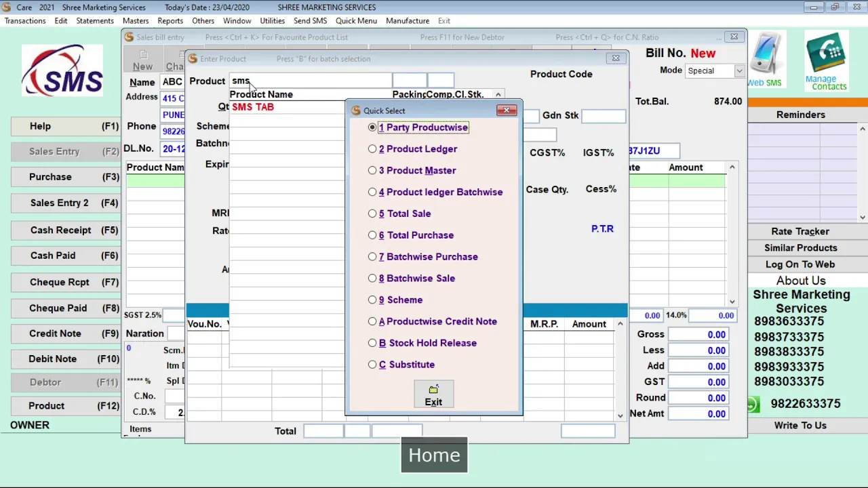Click the Help (F1) button
Screen dimensions: 868x488
coord(66,126)
